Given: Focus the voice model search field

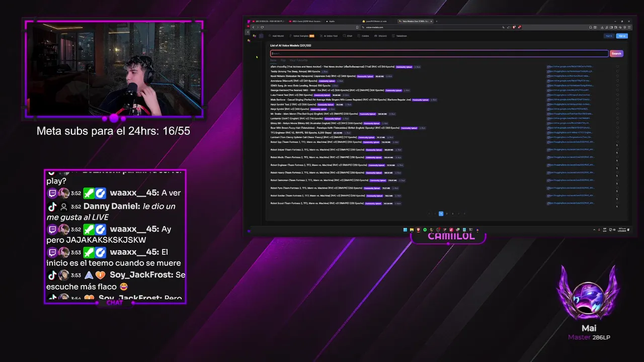Looking at the screenshot, I should pos(439,53).
